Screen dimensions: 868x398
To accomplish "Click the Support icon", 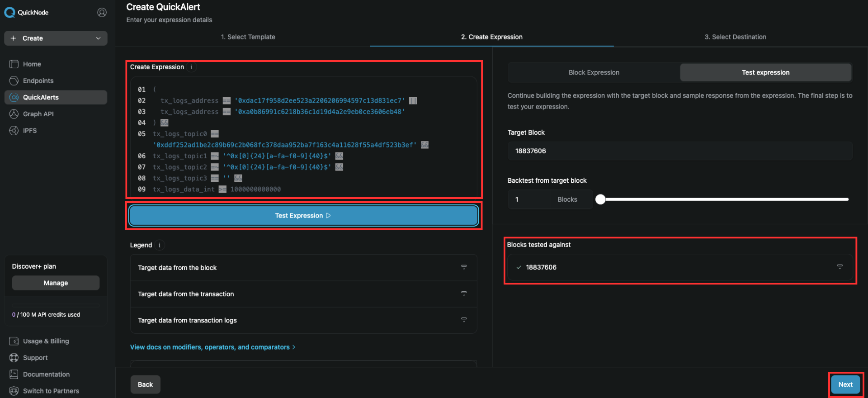I will point(14,358).
